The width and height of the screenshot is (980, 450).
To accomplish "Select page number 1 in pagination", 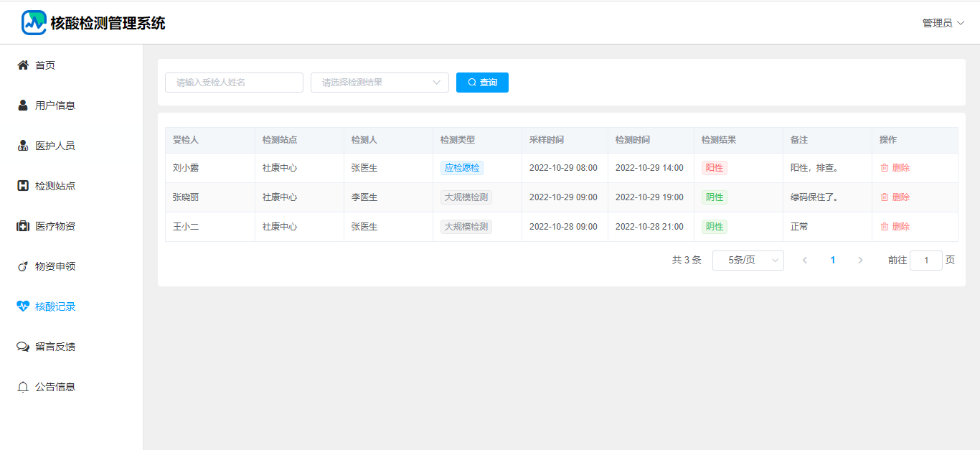I will [833, 261].
